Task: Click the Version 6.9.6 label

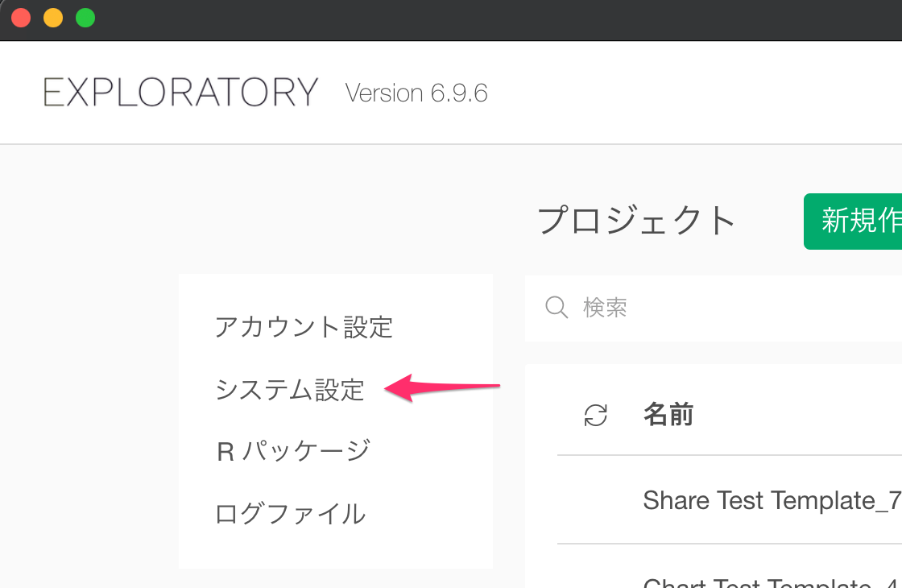Action: [416, 93]
